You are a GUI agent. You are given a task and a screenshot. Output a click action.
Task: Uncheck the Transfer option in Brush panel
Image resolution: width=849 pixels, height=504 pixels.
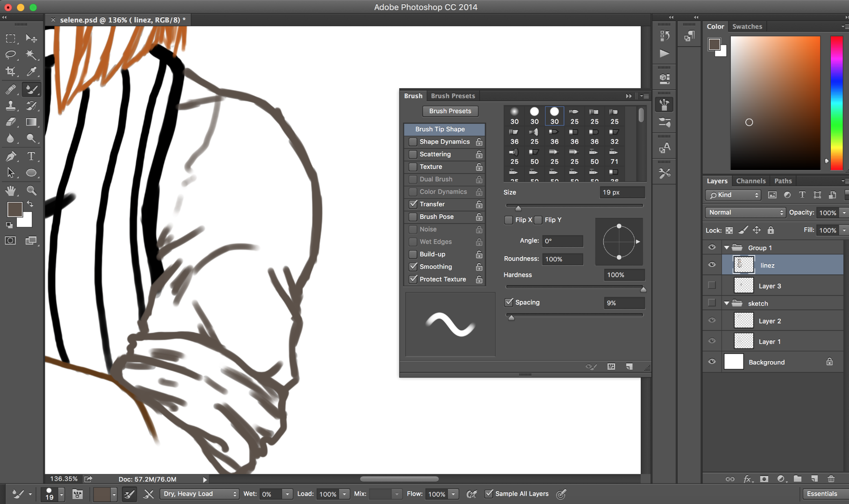[x=413, y=204]
